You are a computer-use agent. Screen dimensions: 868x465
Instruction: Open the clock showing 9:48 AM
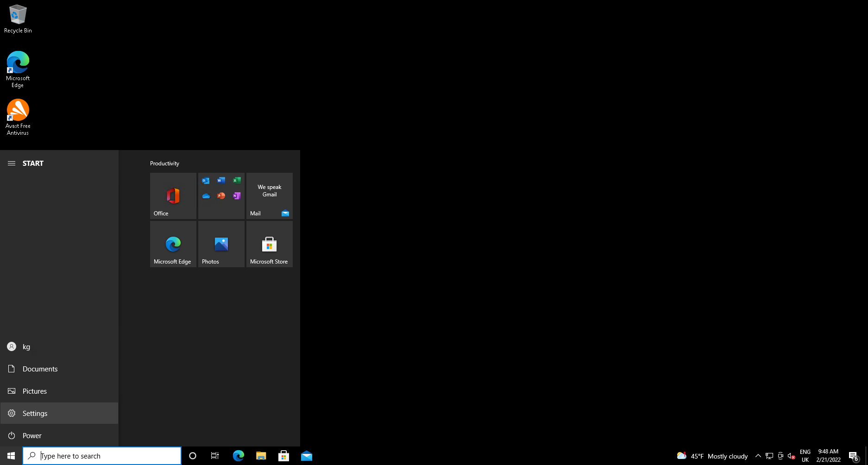click(x=828, y=456)
